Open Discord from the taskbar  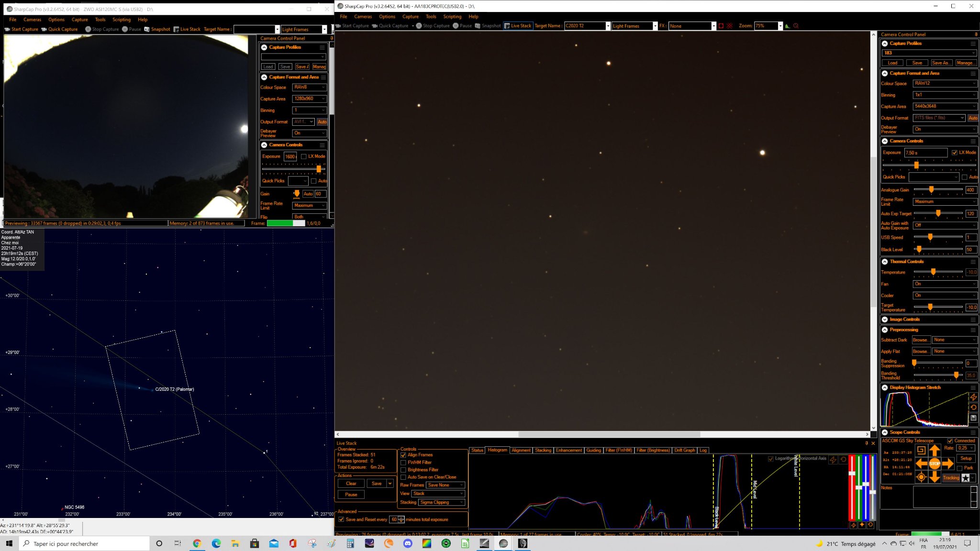tap(408, 543)
